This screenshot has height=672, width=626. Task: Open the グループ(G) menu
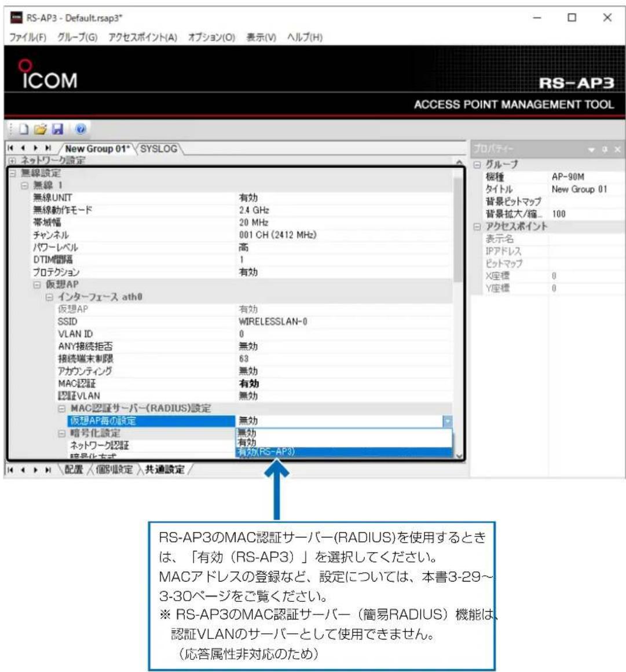pos(78,37)
